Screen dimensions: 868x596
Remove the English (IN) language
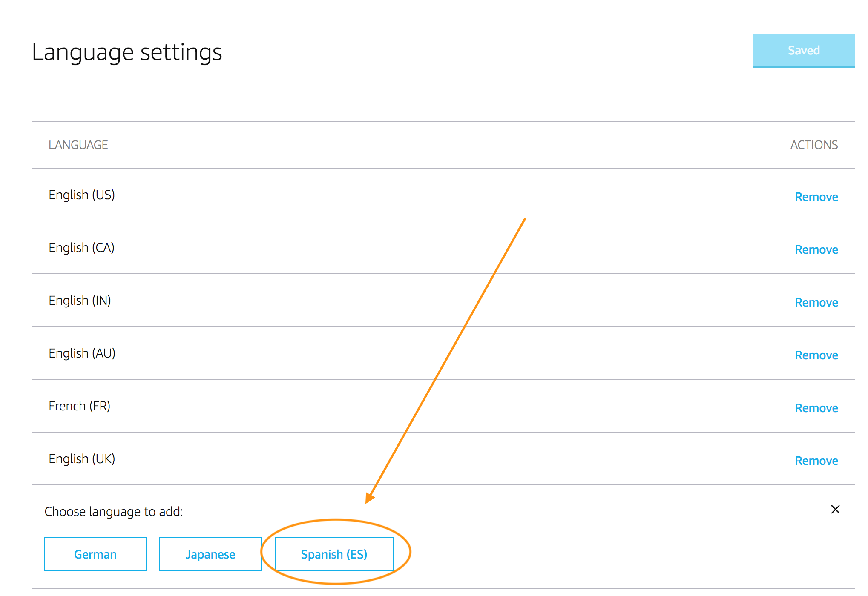pos(816,302)
